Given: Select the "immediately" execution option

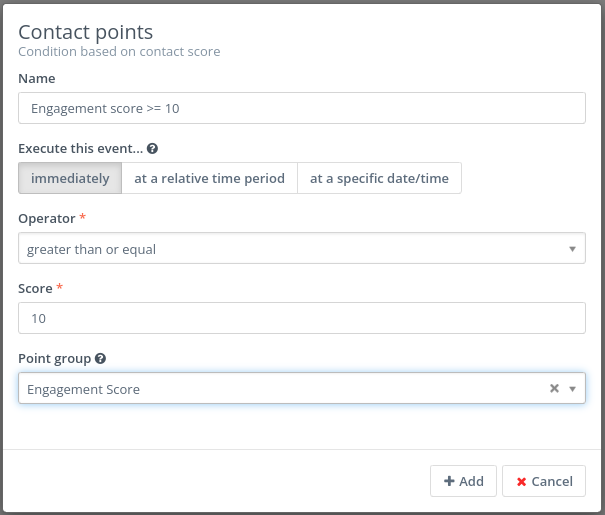Looking at the screenshot, I should 70,178.
